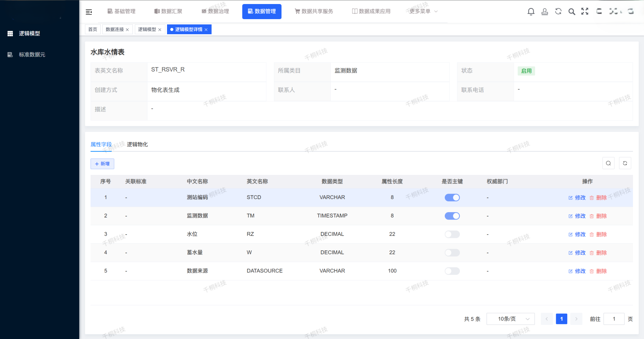Open table search with the round magnifier button
The width and height of the screenshot is (644, 339).
pos(608,163)
